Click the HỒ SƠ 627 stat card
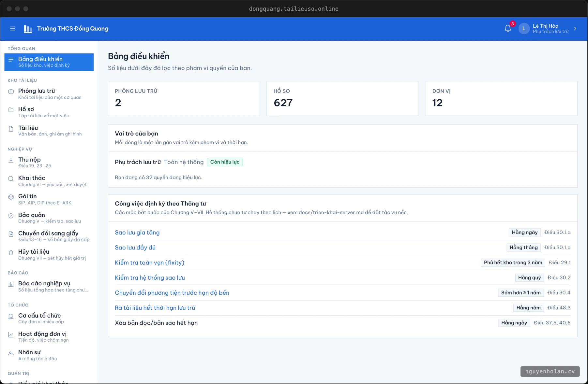Viewport: 588px width, 384px height. [x=343, y=98]
